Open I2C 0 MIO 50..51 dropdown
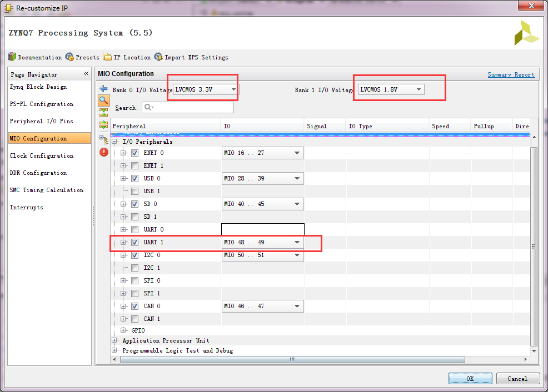 pyautogui.click(x=262, y=255)
